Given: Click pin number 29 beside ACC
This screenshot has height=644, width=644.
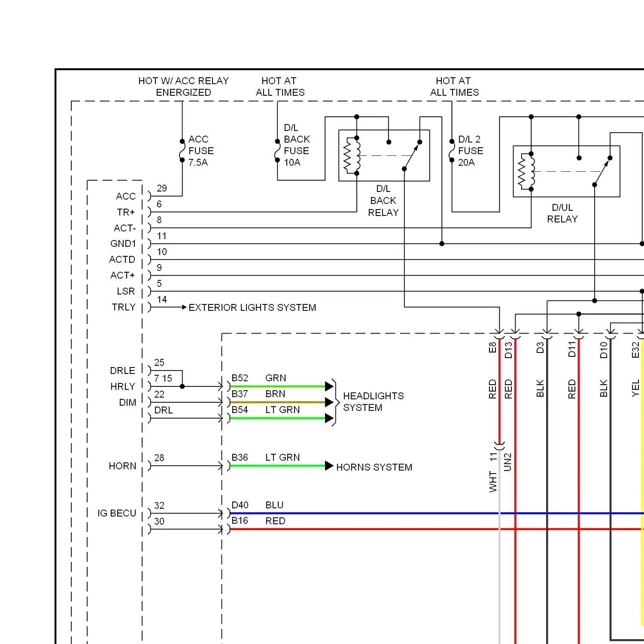Looking at the screenshot, I should pos(162,188).
